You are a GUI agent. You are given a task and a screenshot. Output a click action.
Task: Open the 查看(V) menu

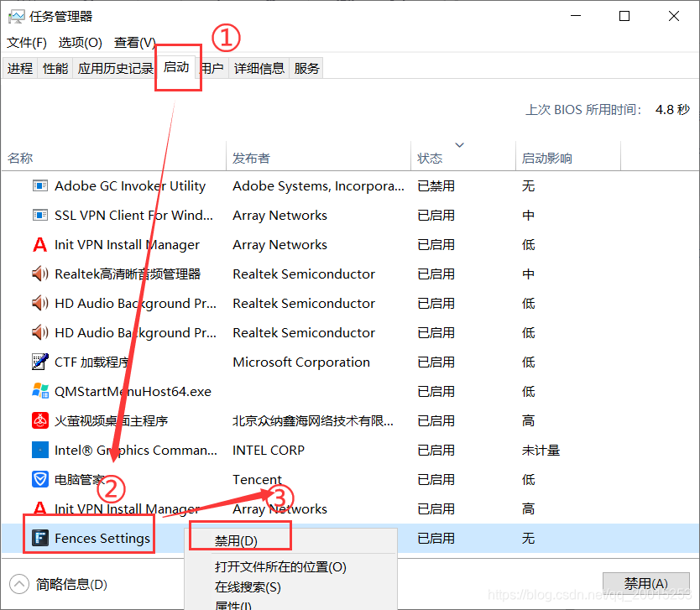135,43
